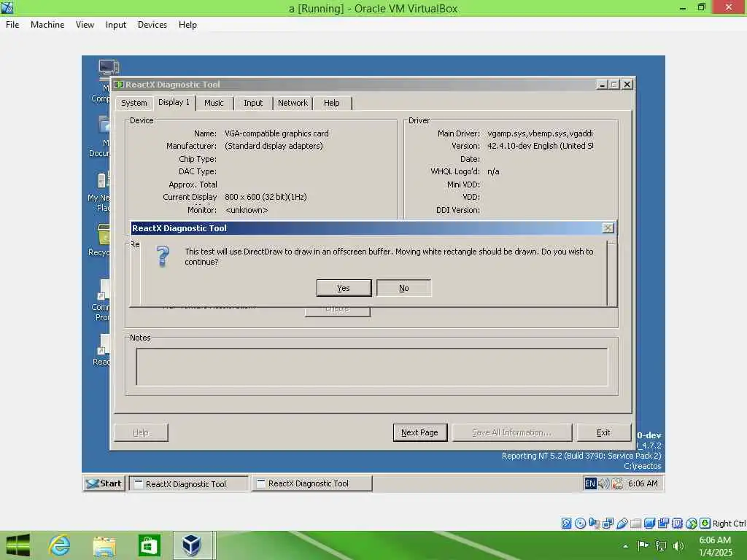Switch to the Help tab in ReactX

coord(332,103)
